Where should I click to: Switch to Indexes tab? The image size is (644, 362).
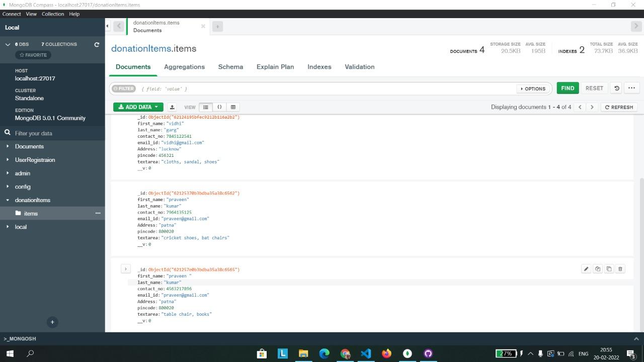point(319,67)
